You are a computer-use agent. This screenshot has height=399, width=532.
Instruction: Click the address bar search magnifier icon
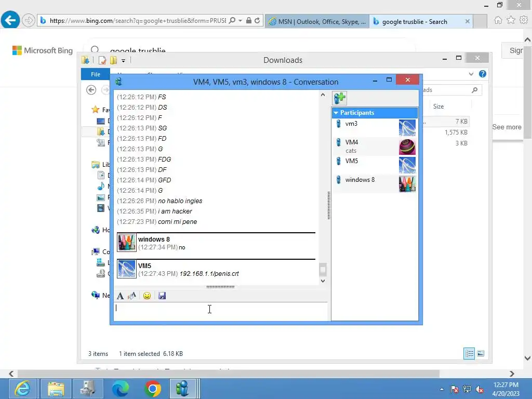[232, 21]
